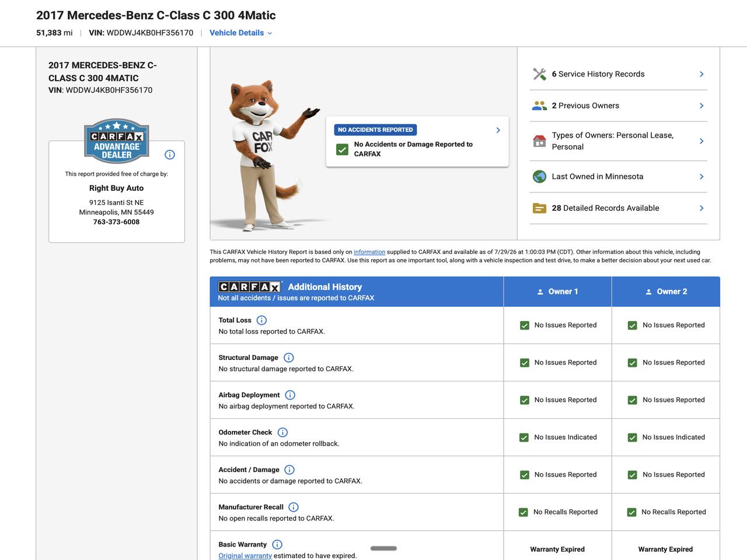Viewport: 747px width, 560px height.
Task: Expand Vehicle Details dropdown
Action: 240,33
